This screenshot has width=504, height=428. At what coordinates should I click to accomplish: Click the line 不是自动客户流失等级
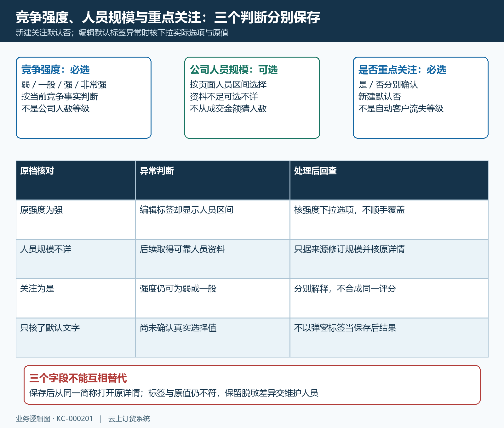coord(401,109)
